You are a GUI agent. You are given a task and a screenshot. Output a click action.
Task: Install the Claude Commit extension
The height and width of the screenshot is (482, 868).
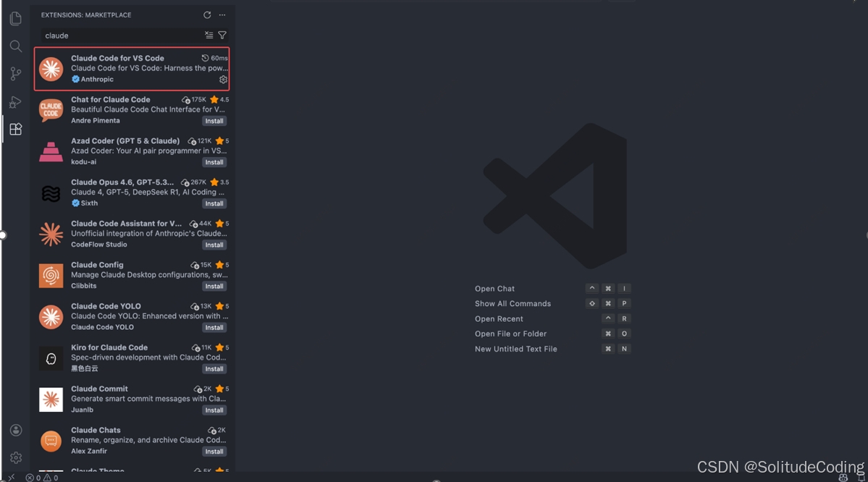pos(214,410)
